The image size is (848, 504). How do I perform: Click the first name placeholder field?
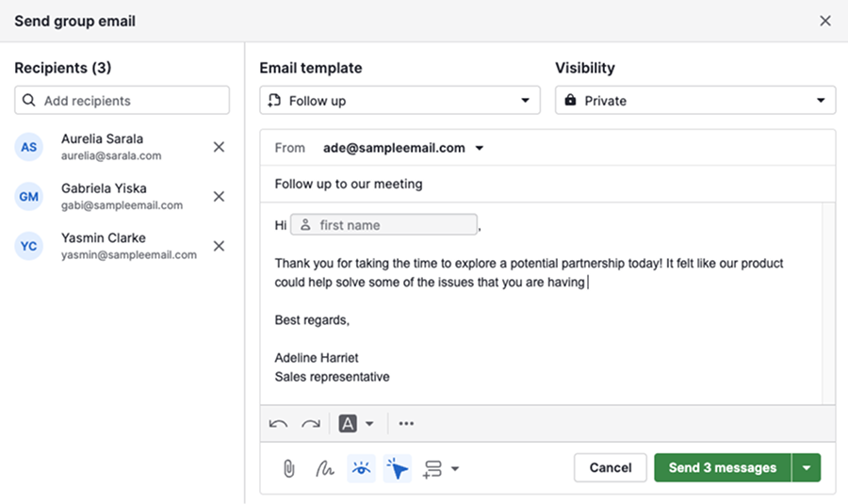pyautogui.click(x=383, y=225)
